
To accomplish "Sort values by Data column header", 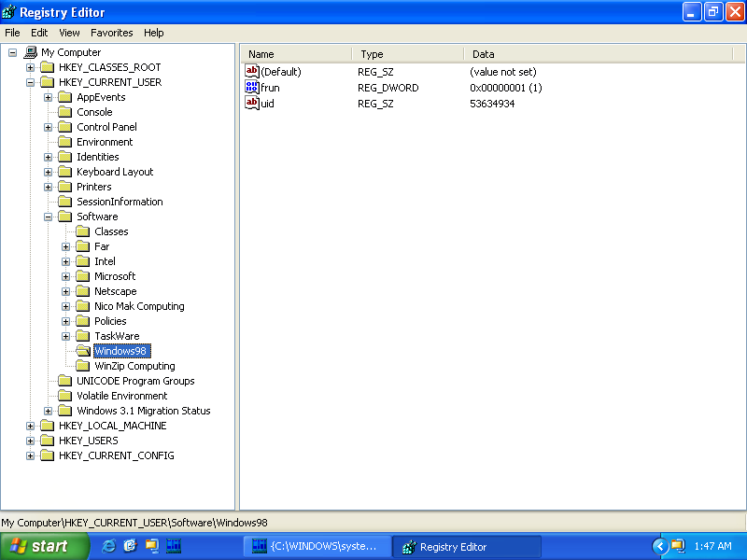I will tap(599, 54).
